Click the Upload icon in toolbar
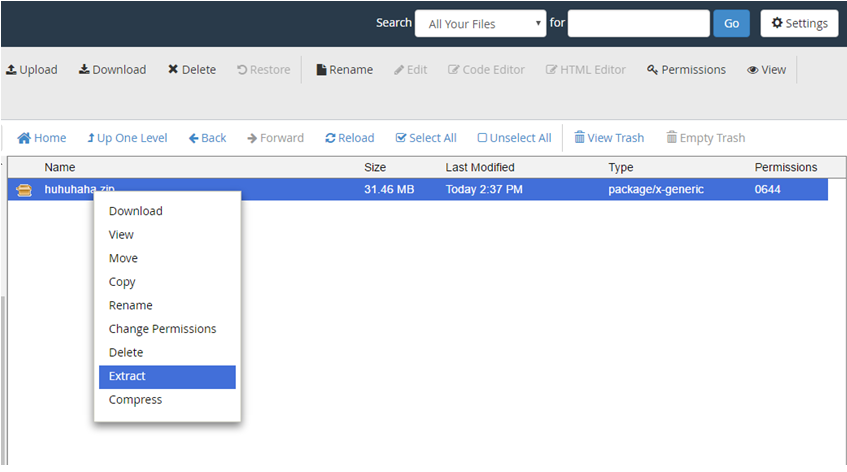Viewport: 847px width, 472px height. click(11, 70)
